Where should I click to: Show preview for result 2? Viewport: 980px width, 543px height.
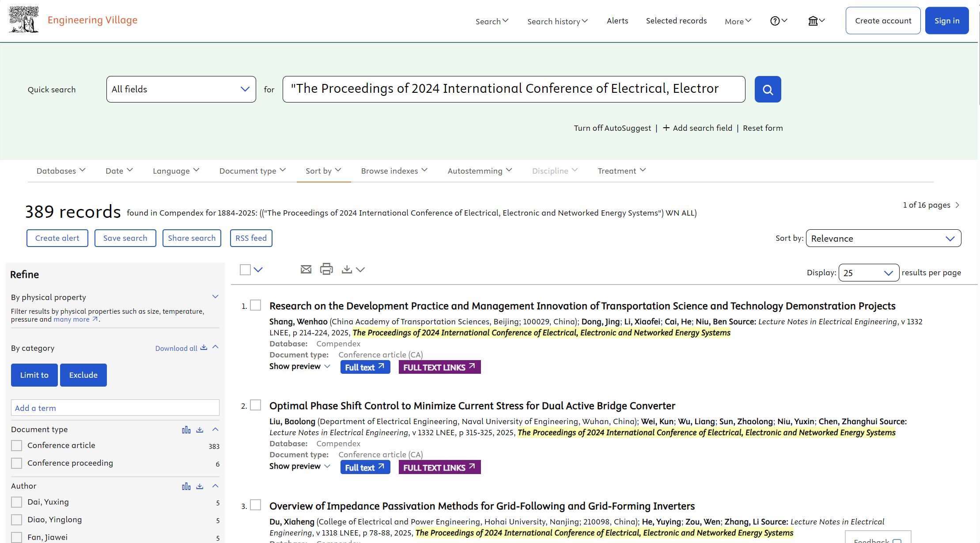click(300, 466)
